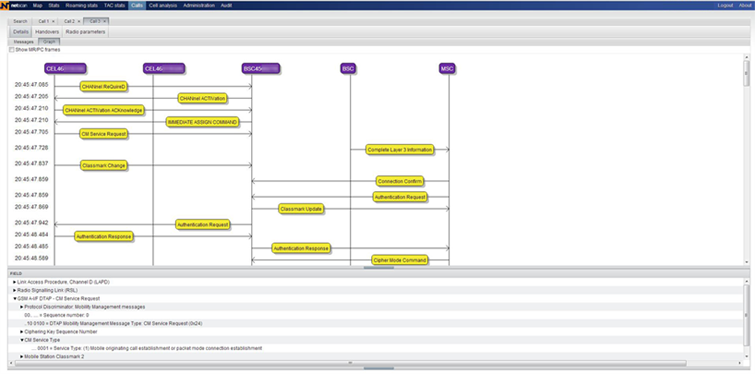
Task: Open the Administration menu
Action: pos(199,5)
